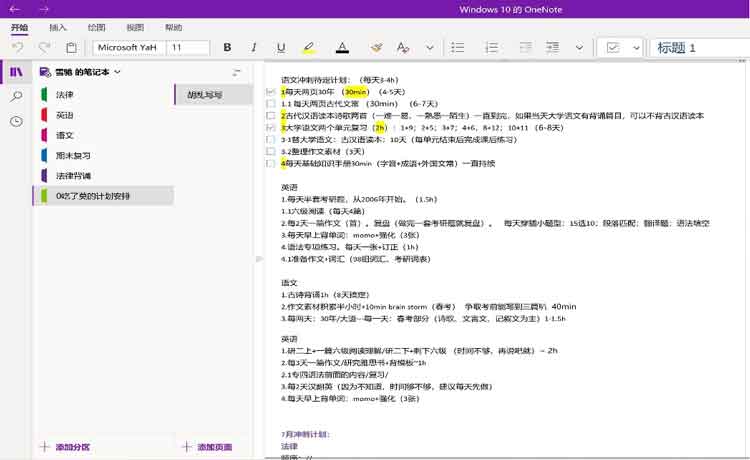Clear text formatting with Aa eraser icon
This screenshot has height=460, width=750.
pyautogui.click(x=403, y=47)
